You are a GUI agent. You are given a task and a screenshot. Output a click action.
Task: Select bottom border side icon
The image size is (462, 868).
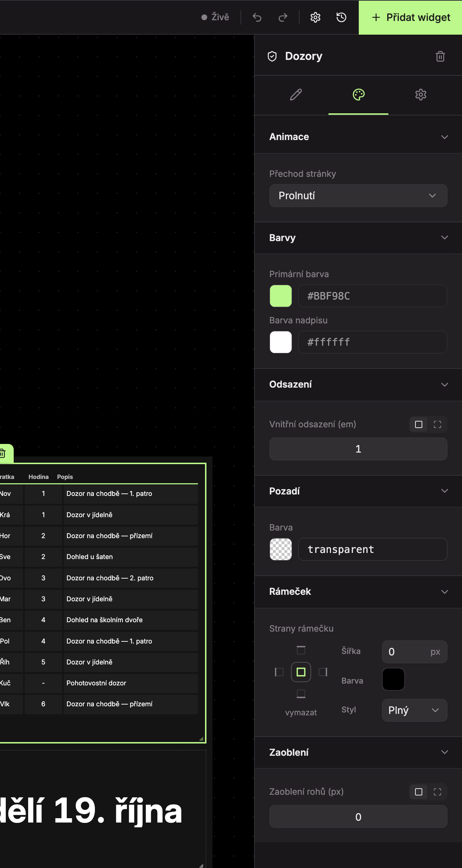click(x=301, y=694)
